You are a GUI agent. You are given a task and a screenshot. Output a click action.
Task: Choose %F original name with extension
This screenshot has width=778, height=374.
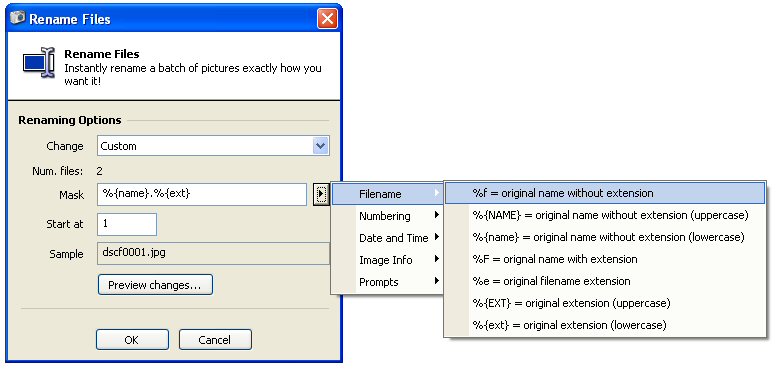click(x=605, y=259)
